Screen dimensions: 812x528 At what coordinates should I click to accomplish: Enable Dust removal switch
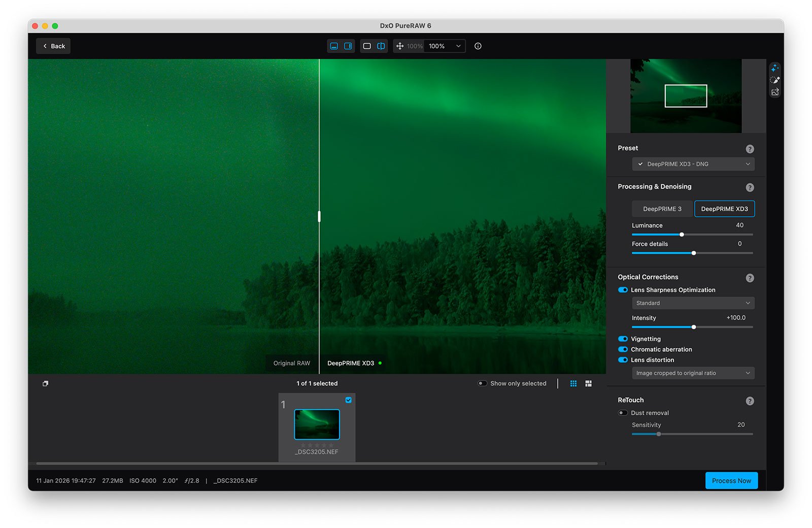pyautogui.click(x=623, y=413)
